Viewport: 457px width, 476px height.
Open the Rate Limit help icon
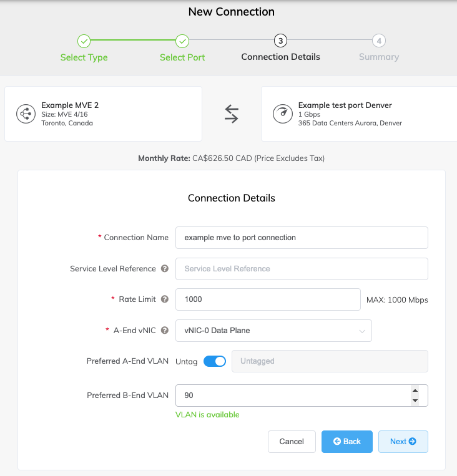coord(165,299)
